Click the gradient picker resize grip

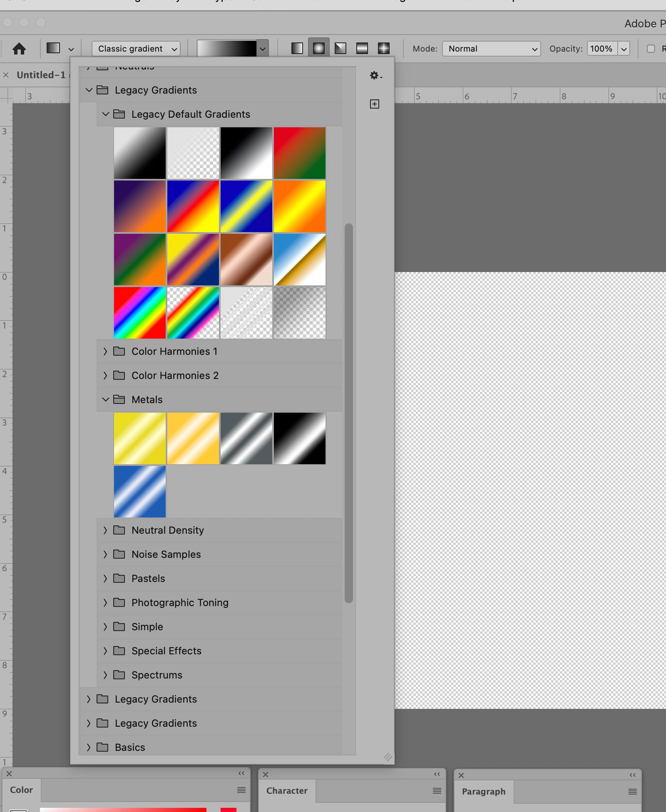(388, 757)
